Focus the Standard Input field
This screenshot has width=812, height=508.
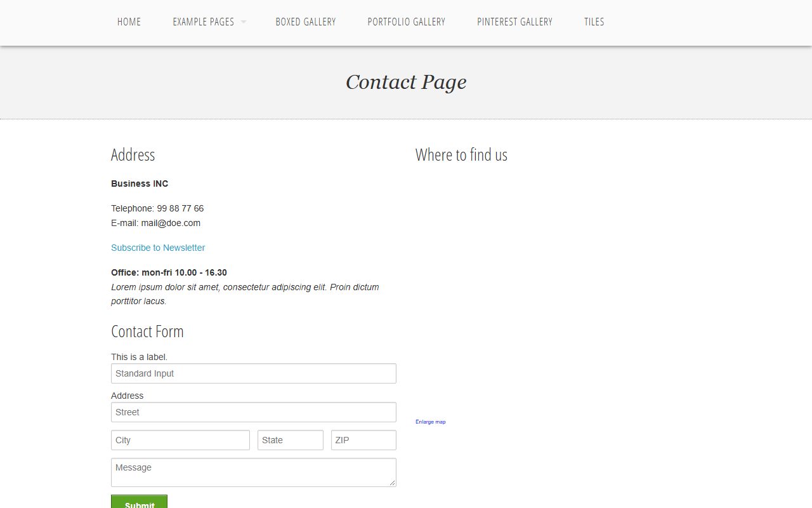point(254,373)
